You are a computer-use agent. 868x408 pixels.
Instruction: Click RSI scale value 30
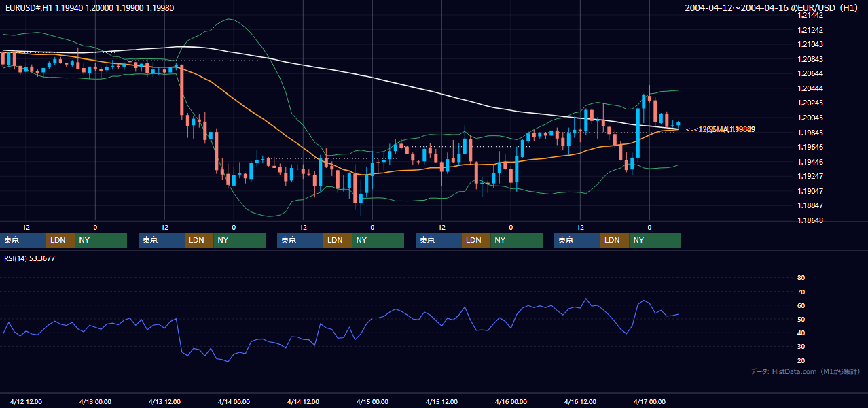801,346
